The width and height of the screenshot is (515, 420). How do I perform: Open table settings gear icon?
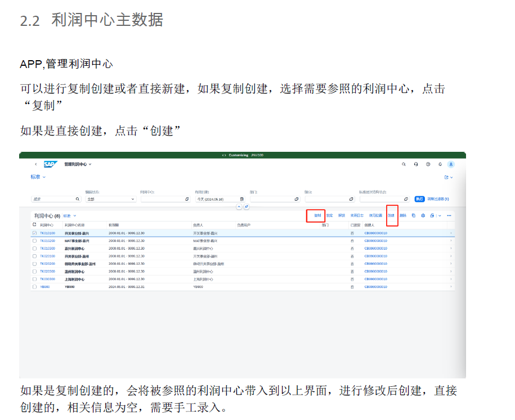(423, 215)
